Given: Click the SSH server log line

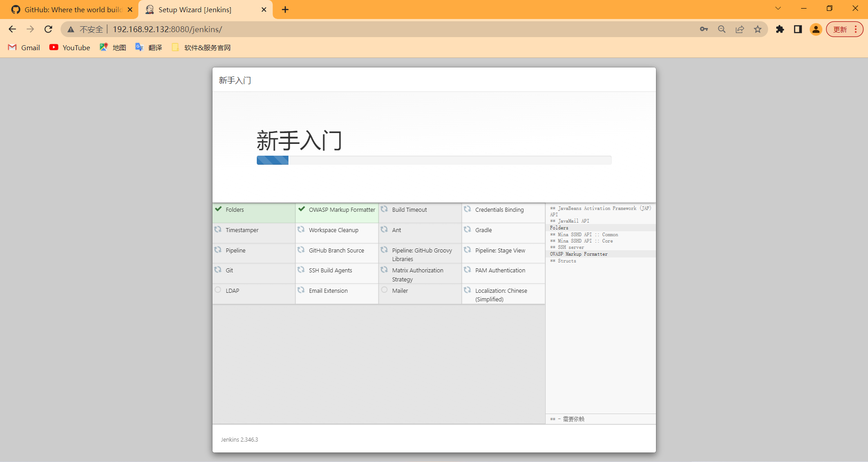Looking at the screenshot, I should 567,248.
